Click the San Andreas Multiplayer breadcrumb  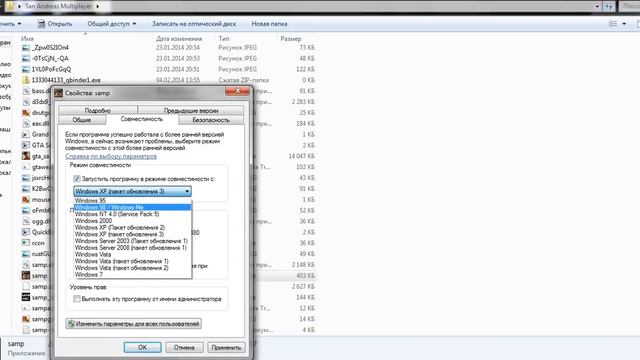click(58, 6)
